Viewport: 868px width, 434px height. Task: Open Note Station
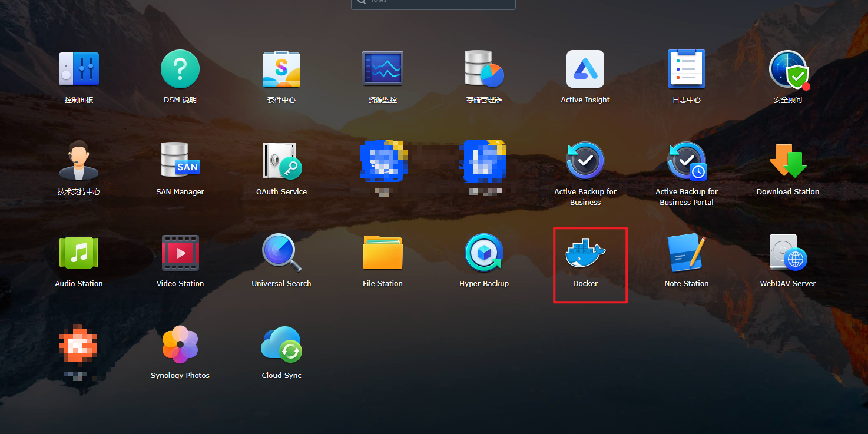click(x=687, y=253)
